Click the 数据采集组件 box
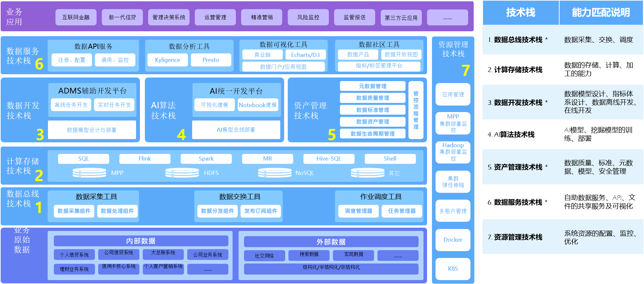The width and height of the screenshot is (644, 284). [x=74, y=211]
